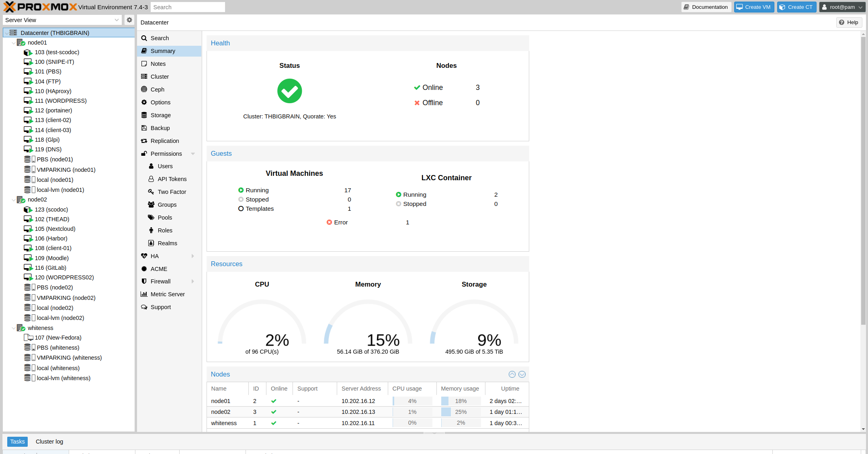
Task: Click the gear icon beside Server View
Action: [129, 20]
